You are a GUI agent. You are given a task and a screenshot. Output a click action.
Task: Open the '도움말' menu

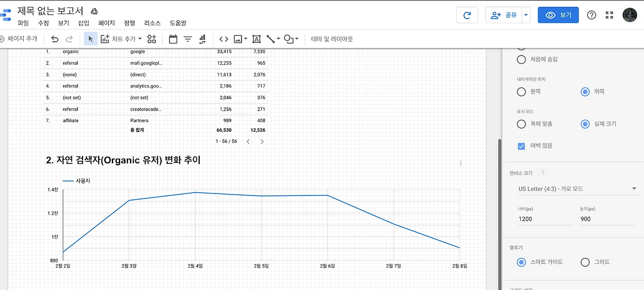[178, 23]
